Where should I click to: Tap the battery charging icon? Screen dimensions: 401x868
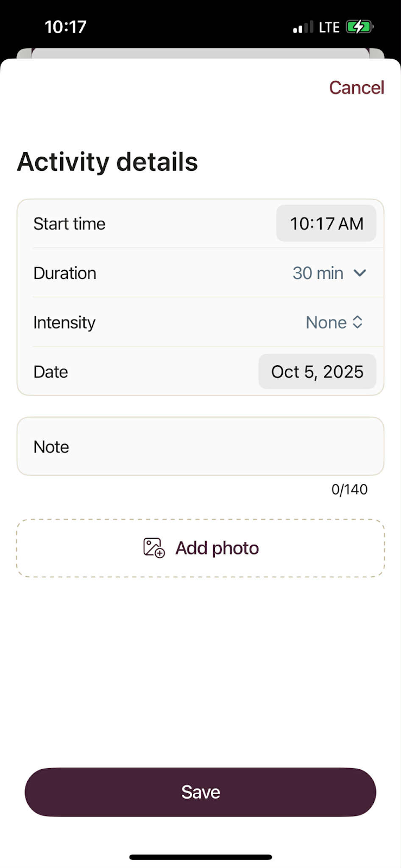[x=359, y=27]
